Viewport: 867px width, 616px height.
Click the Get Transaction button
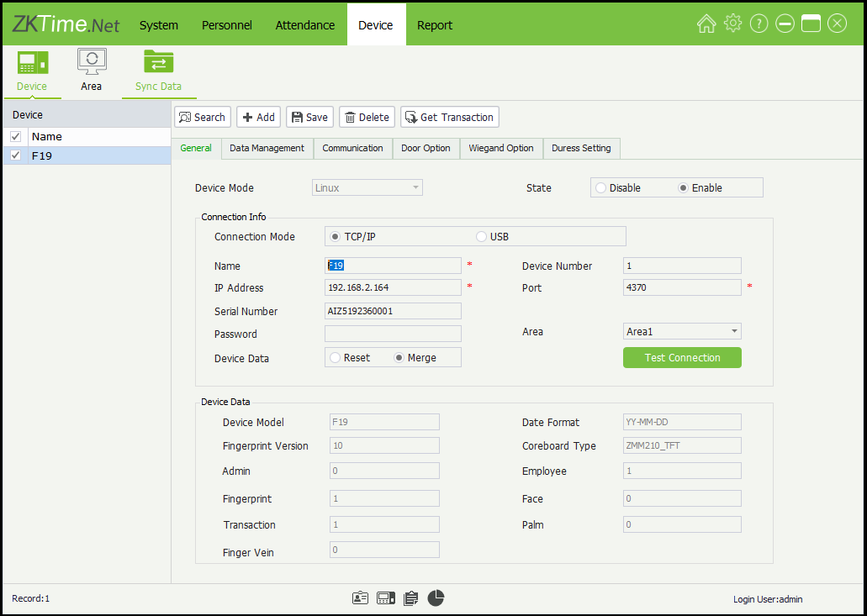(x=450, y=118)
